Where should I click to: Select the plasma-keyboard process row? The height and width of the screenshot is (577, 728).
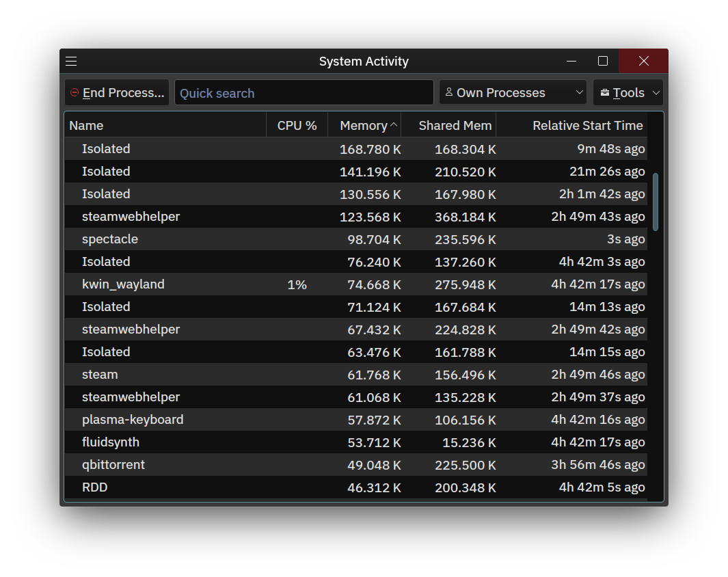[x=356, y=420]
